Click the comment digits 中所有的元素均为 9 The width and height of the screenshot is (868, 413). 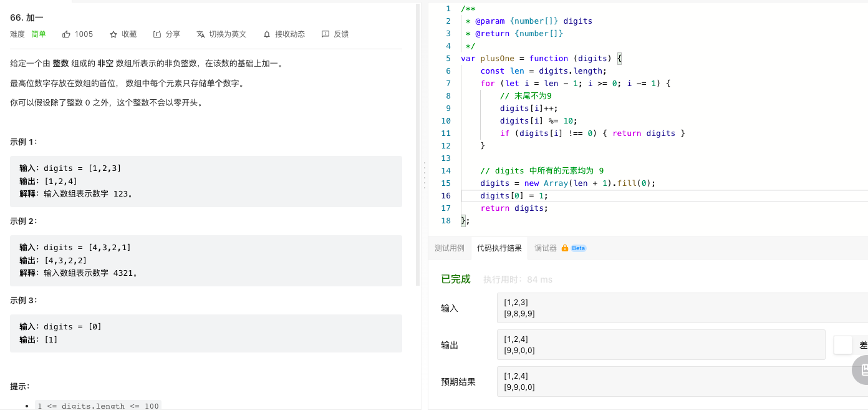542,171
